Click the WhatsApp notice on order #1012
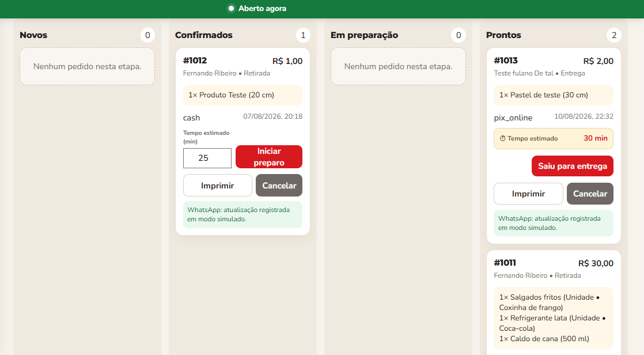644x355 pixels. pyautogui.click(x=243, y=214)
